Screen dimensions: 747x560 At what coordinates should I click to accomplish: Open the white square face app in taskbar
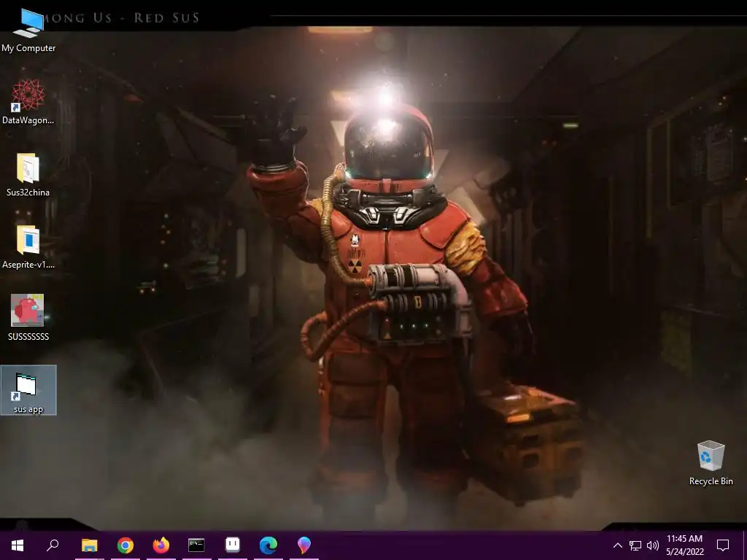233,545
